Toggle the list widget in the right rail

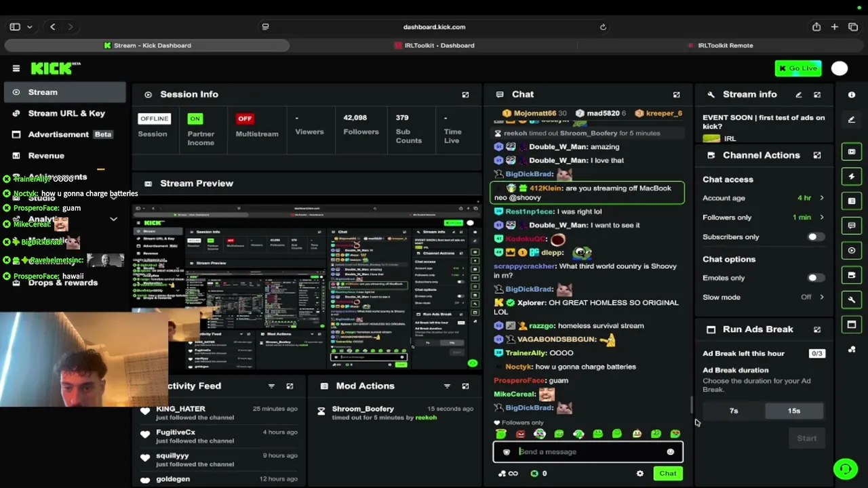point(852,201)
